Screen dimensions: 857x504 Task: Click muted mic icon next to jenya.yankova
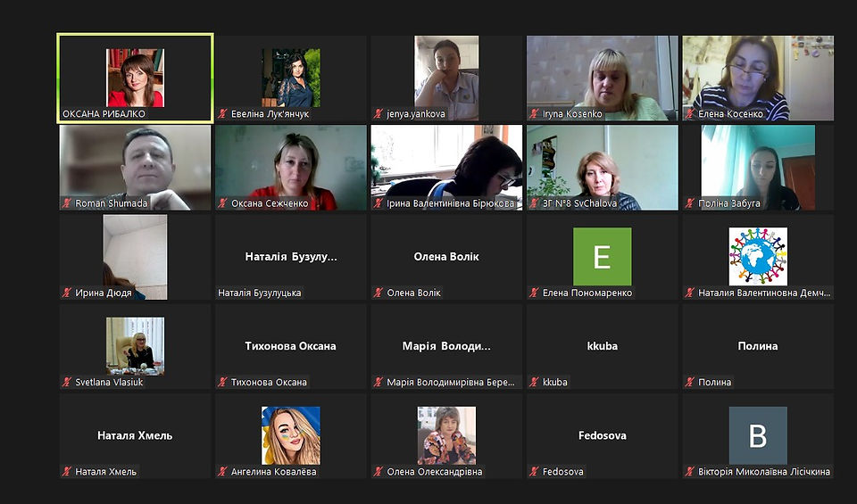pyautogui.click(x=379, y=113)
